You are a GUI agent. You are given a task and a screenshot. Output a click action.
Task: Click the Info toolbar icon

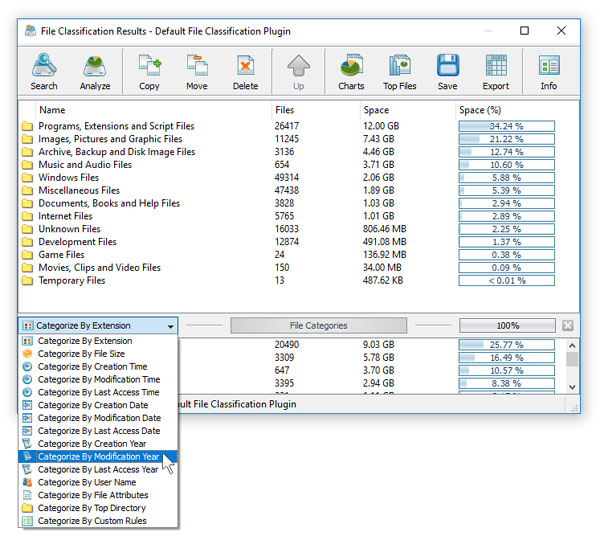(549, 66)
